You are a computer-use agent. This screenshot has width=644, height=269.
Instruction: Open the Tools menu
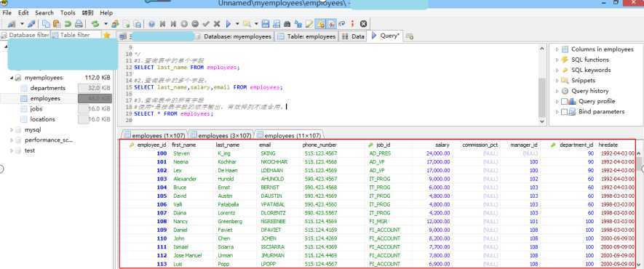(68, 13)
